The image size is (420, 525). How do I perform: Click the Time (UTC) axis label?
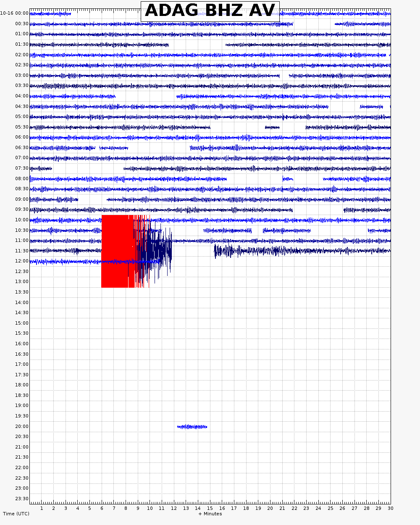click(x=16, y=514)
